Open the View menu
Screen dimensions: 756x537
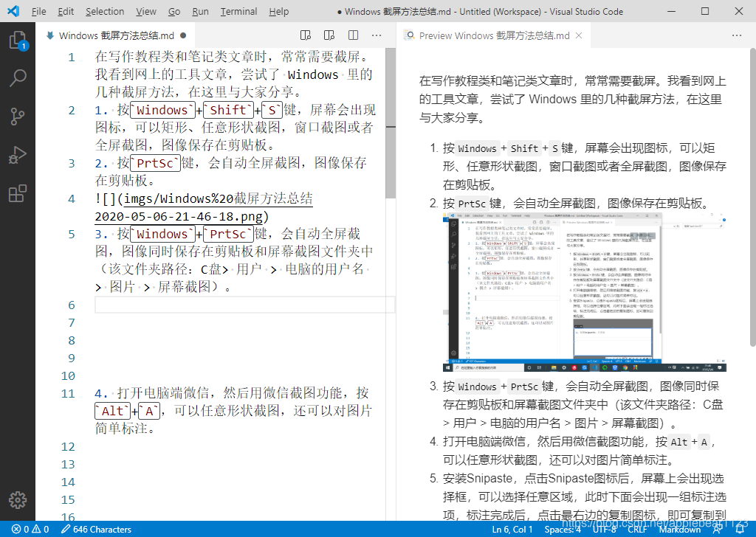(145, 11)
